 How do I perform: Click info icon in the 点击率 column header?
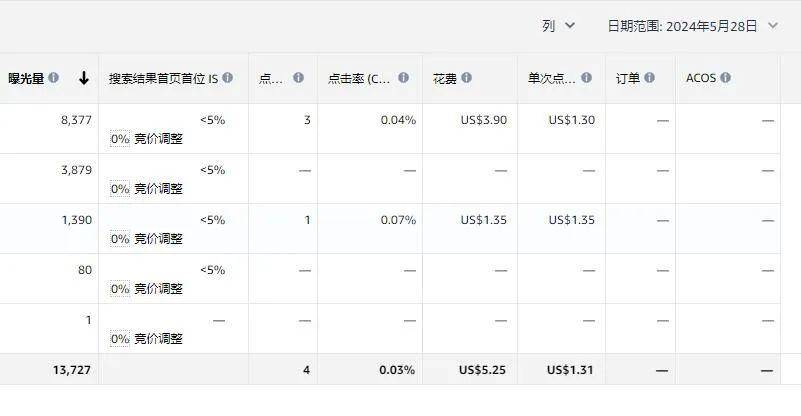[x=403, y=78]
